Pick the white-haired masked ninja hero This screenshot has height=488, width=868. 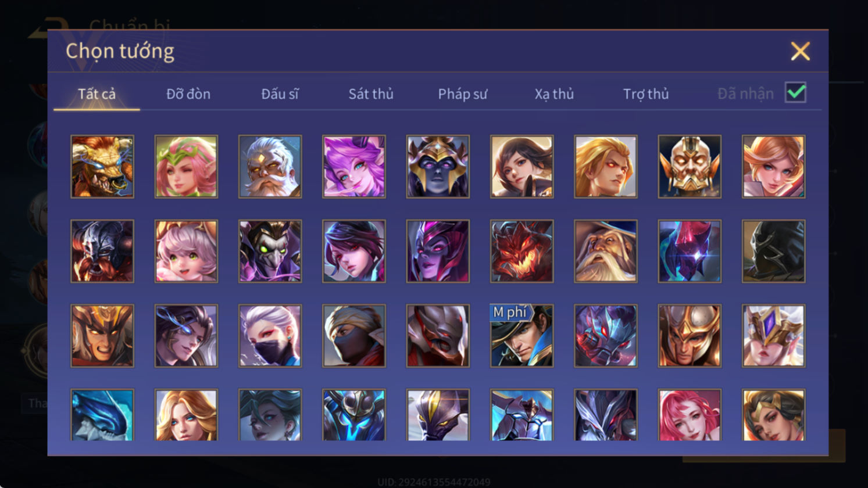point(270,336)
